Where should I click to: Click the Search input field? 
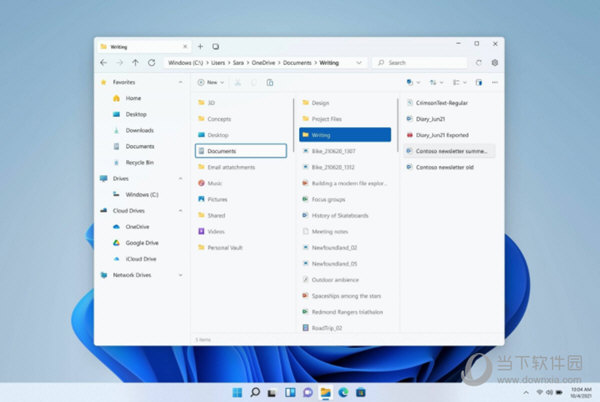click(420, 63)
